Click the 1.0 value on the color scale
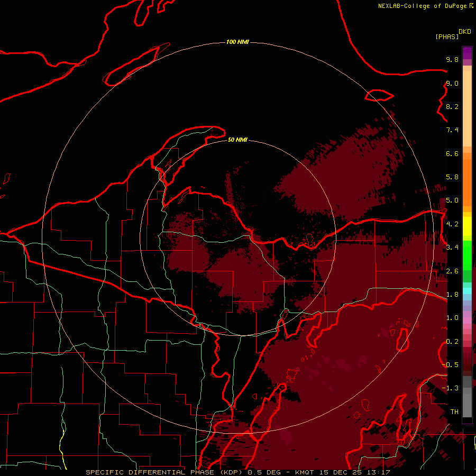The height and width of the screenshot is (476, 476). 452,318
